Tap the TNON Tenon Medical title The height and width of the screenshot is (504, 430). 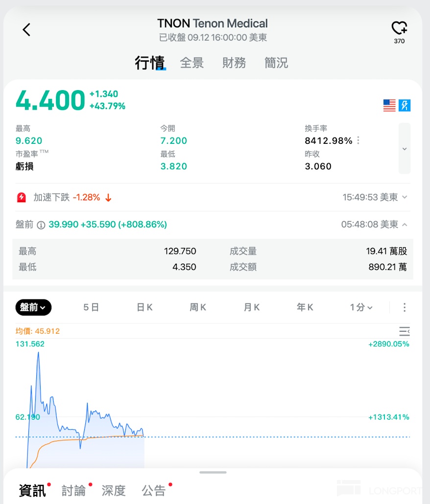click(213, 23)
